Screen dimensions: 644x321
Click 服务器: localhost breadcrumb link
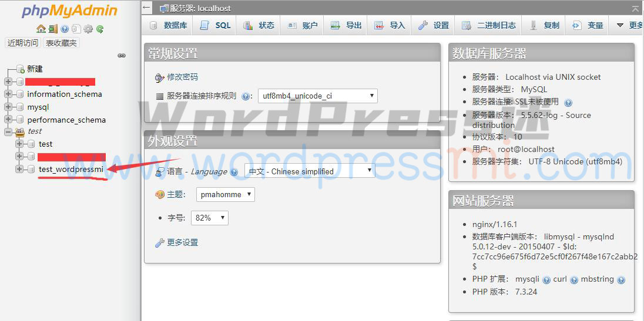point(200,9)
